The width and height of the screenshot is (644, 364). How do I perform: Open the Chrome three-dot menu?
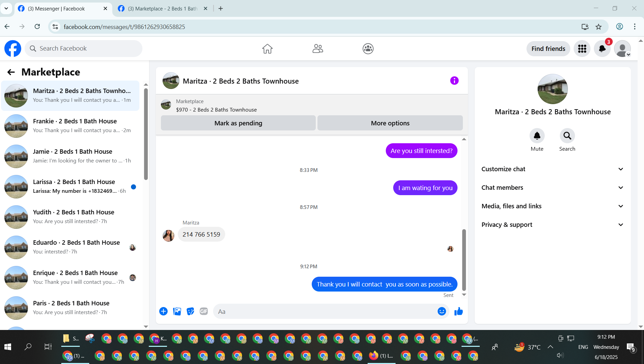click(x=635, y=27)
